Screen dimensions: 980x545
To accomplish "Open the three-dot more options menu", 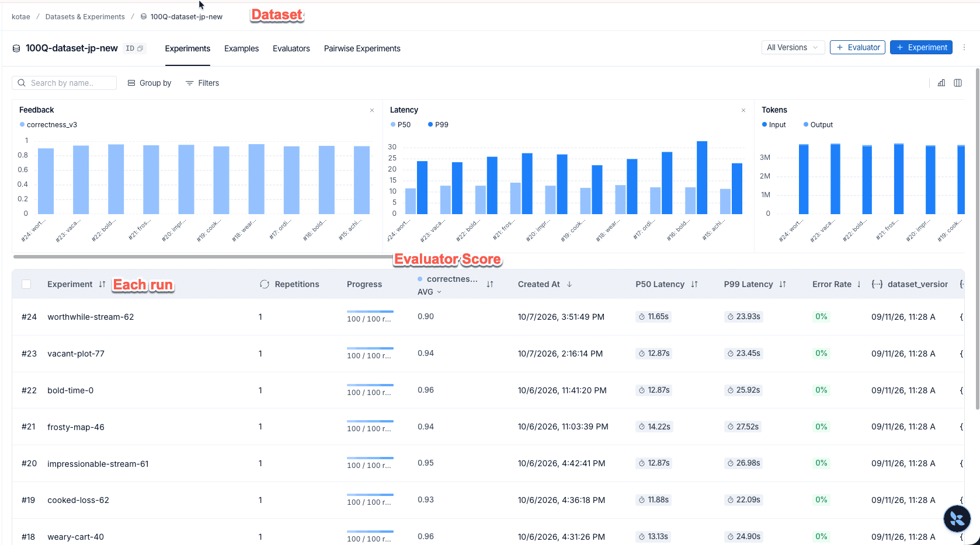I will tap(964, 48).
